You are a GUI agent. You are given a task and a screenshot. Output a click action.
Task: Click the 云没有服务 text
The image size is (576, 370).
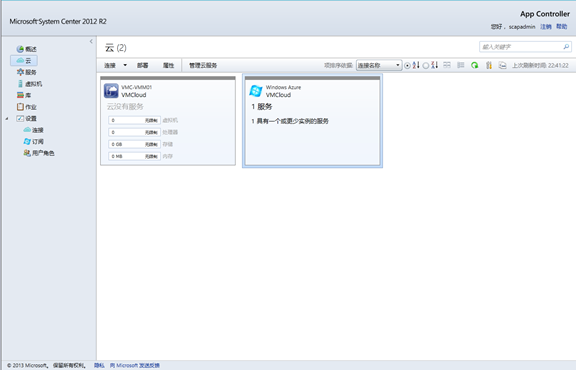click(125, 107)
